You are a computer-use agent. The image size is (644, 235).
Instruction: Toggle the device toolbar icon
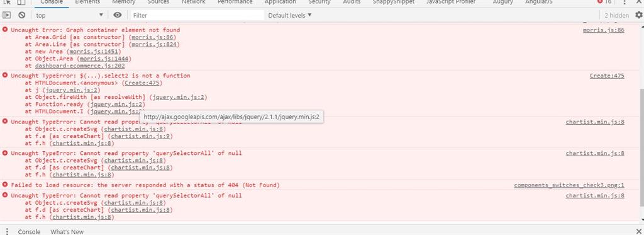21,2
